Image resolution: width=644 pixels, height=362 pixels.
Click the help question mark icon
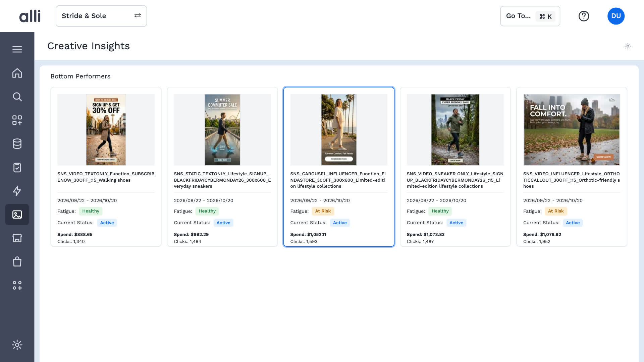pyautogui.click(x=584, y=16)
